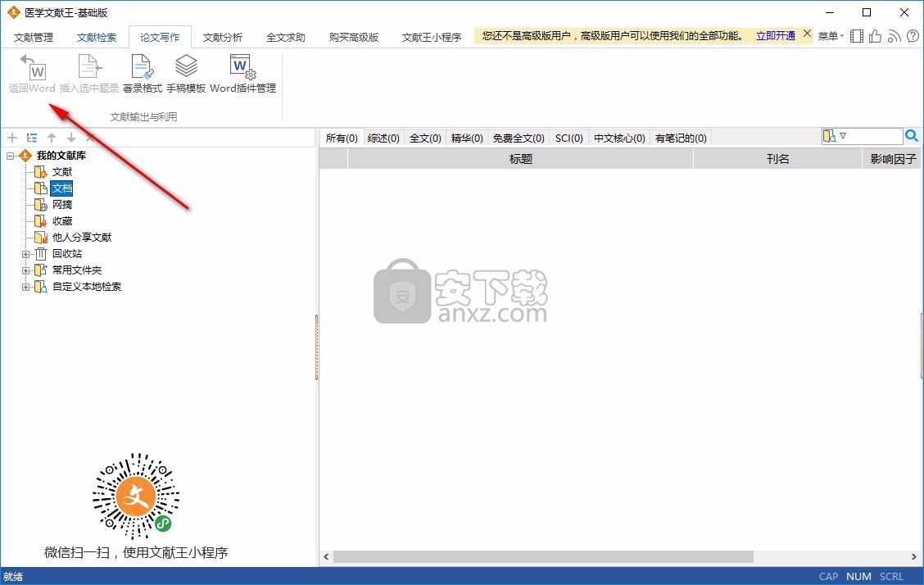This screenshot has height=585, width=924.
Task: Select the 有笔记的(0) filter tab
Action: (681, 138)
